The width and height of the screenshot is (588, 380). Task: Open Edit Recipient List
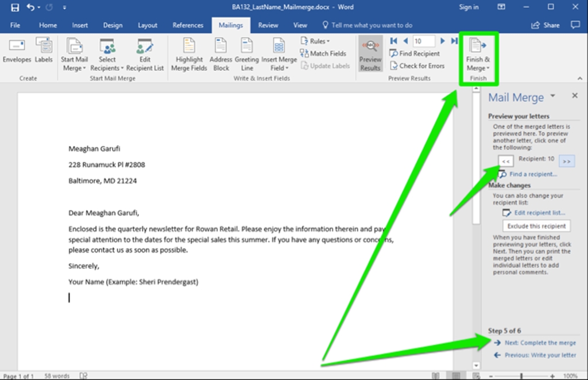pos(145,55)
